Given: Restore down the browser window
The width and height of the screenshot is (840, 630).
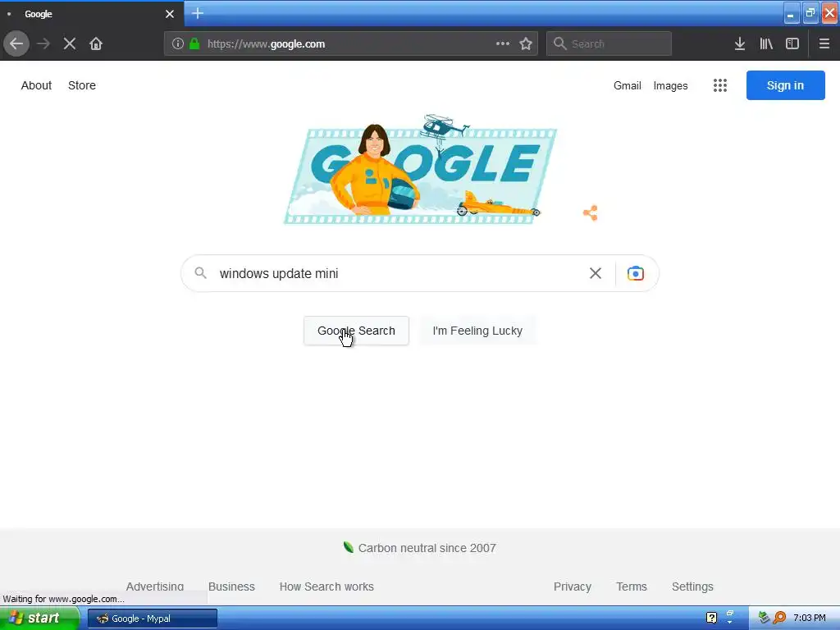Looking at the screenshot, I should (810, 13).
